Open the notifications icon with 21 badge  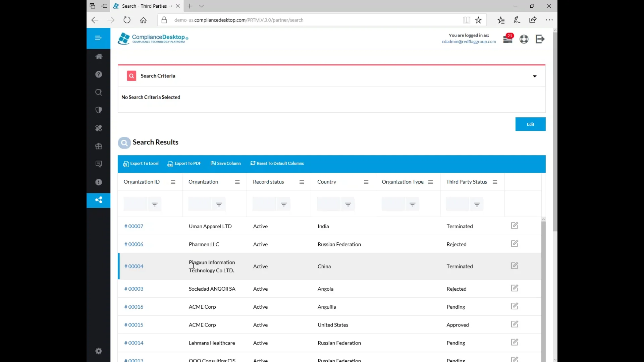pos(507,39)
